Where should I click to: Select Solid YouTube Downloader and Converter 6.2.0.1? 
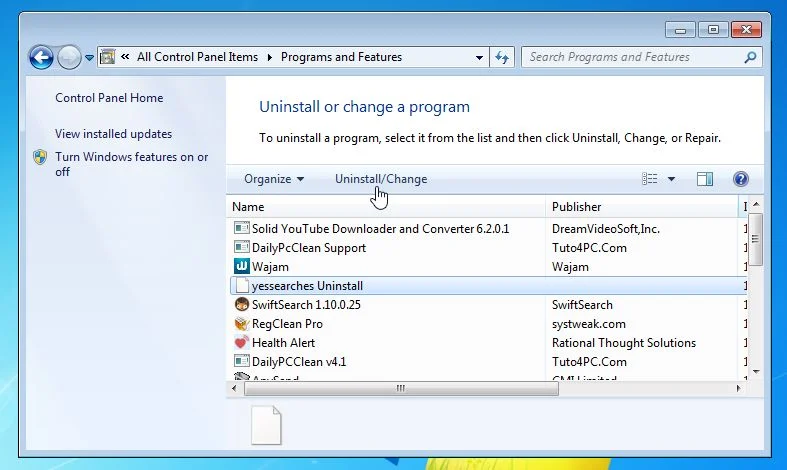coord(380,229)
